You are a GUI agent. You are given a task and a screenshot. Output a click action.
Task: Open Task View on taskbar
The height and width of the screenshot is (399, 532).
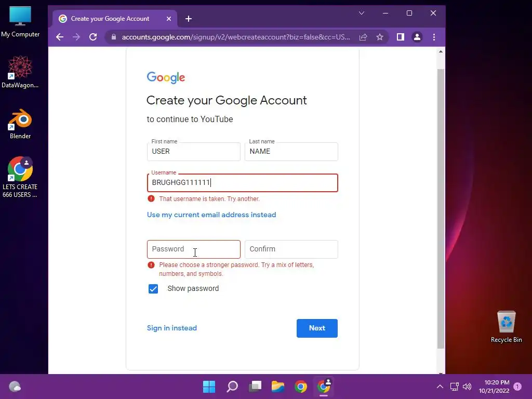(255, 387)
